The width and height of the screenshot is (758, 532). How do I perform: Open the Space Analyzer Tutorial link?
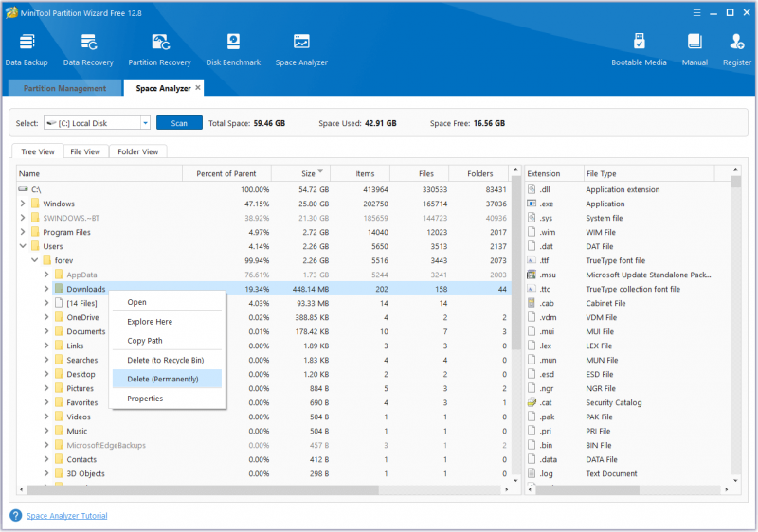(x=66, y=516)
